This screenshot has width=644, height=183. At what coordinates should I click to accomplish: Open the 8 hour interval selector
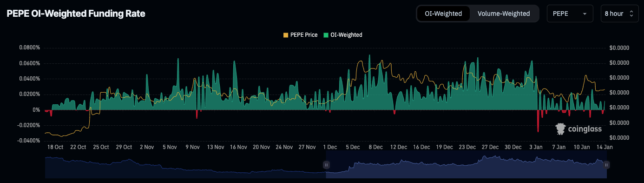(619, 14)
